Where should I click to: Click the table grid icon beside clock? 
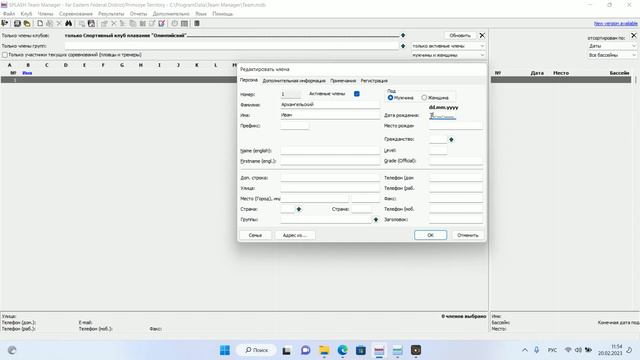click(x=184, y=23)
